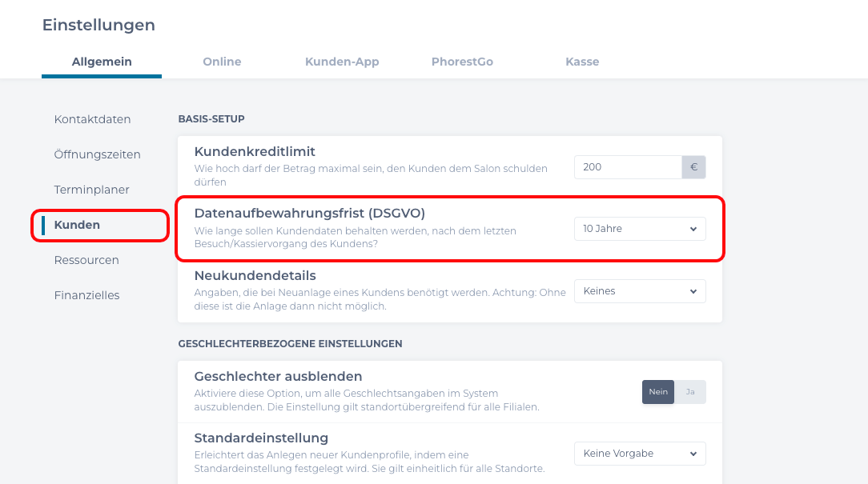Switch to the Online tab
The image size is (868, 484).
pos(222,62)
